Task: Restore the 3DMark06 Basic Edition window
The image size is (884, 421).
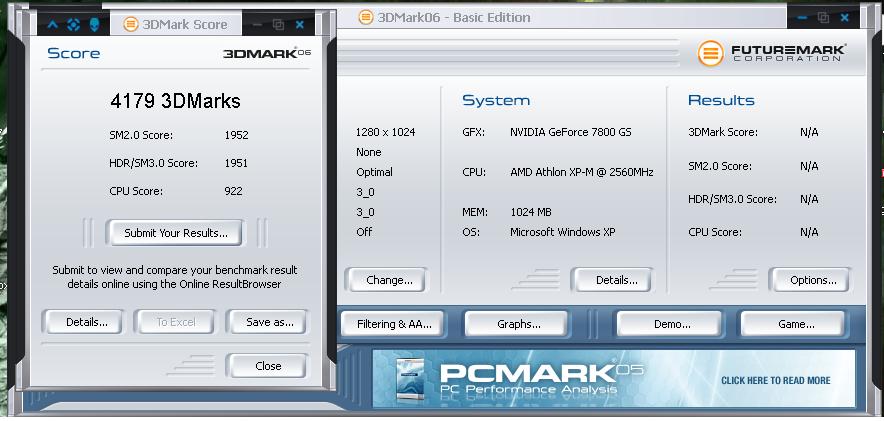Action: point(823,17)
